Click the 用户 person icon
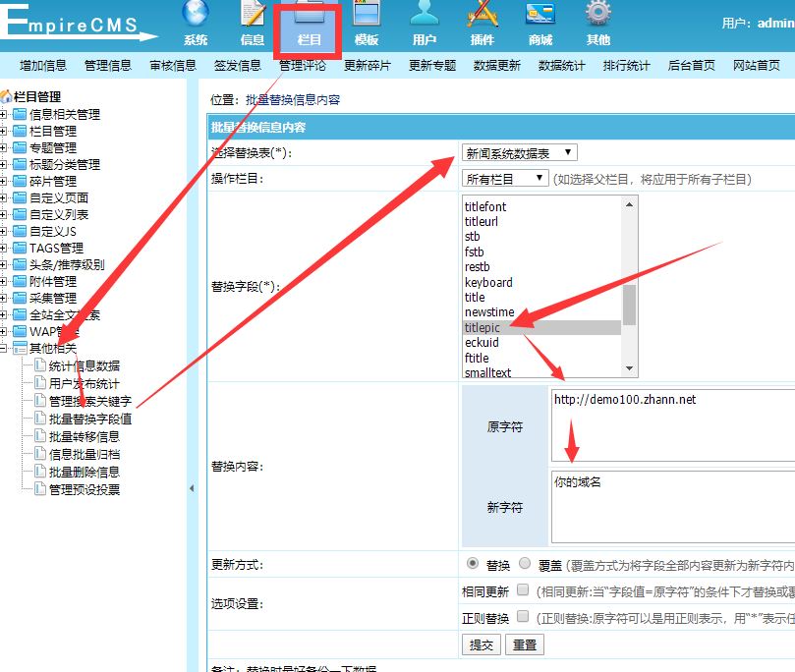This screenshot has width=795, height=672. click(425, 16)
